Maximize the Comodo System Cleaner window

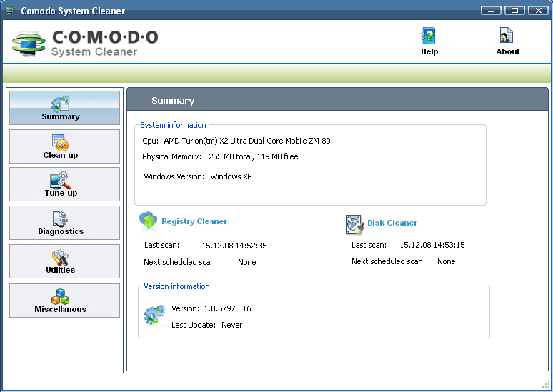514,10
